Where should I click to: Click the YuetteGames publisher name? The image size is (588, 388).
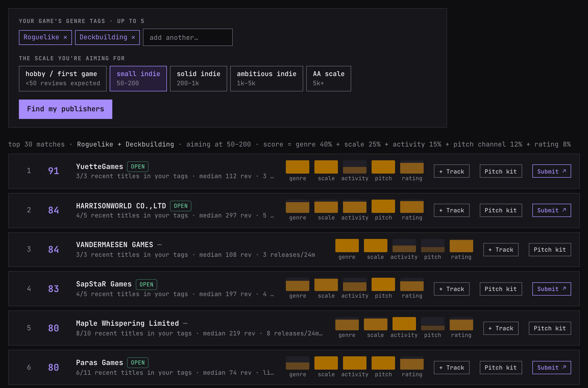tap(100, 167)
